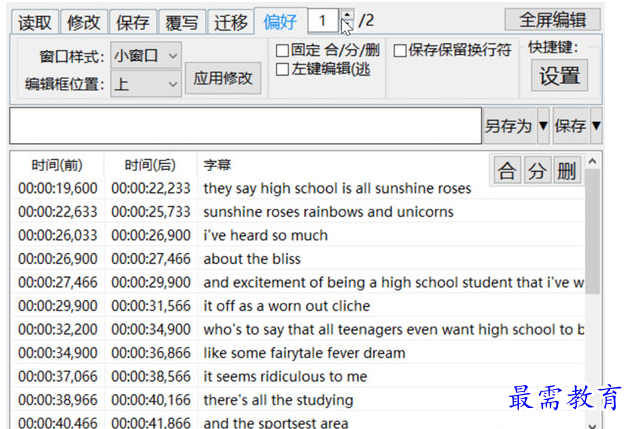Check the 保存保留换行符 option
The image size is (630, 429).
tap(400, 50)
